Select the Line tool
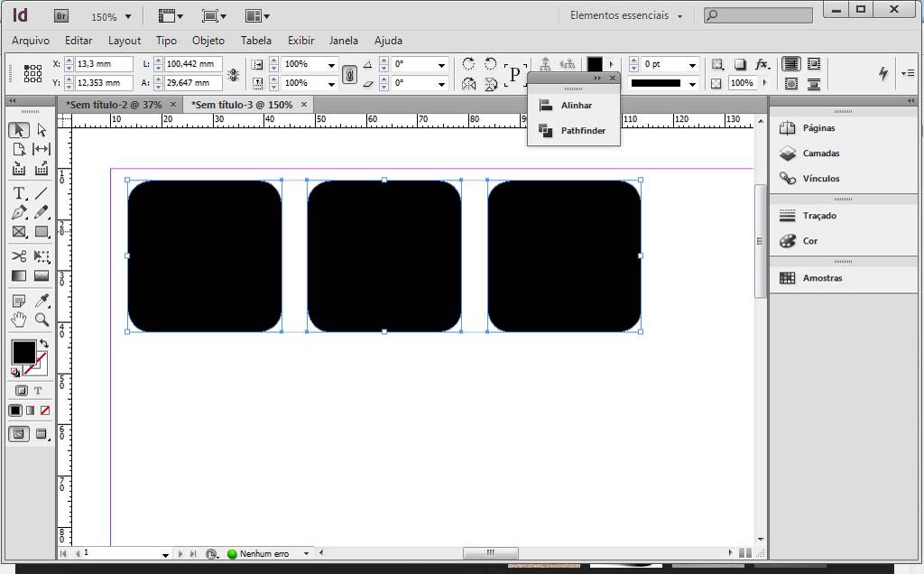924x574 pixels. tap(42, 193)
